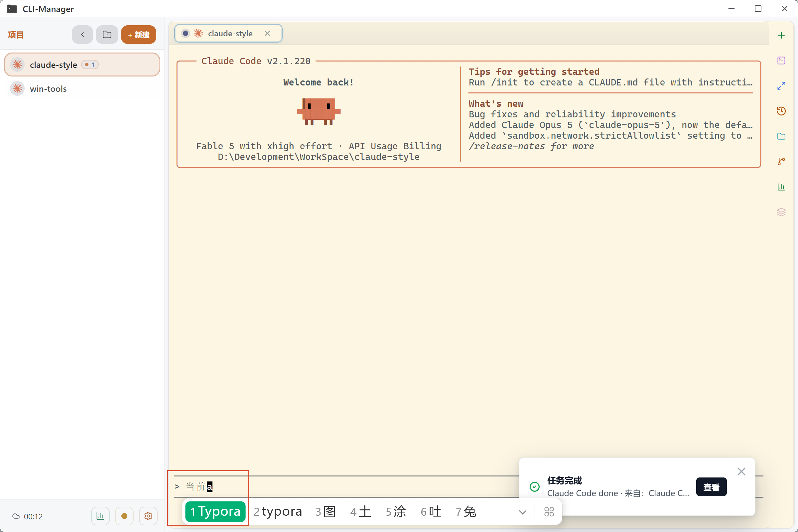Image resolution: width=798 pixels, height=532 pixels.
Task: Select the win-tools project in sidebar
Action: [82, 88]
